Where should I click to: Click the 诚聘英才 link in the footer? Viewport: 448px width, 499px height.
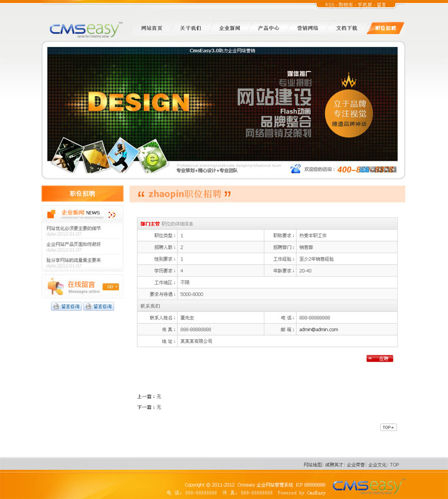click(334, 465)
